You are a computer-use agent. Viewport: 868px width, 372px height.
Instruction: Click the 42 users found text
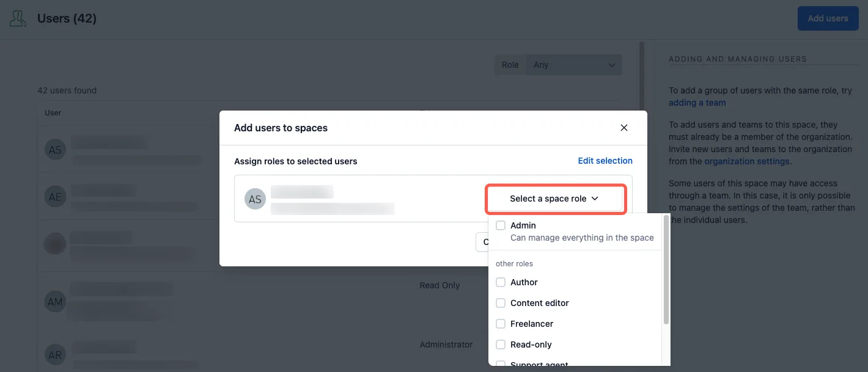[x=67, y=90]
